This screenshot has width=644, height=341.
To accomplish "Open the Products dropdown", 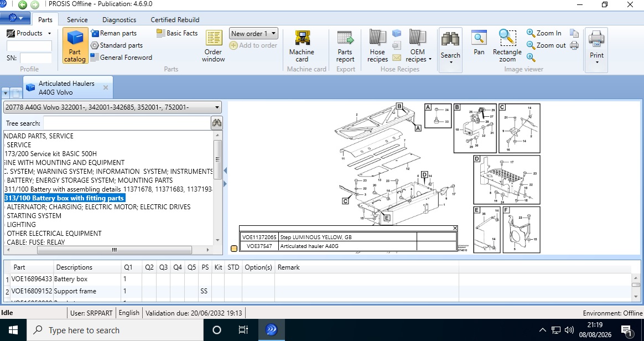I will (x=29, y=33).
